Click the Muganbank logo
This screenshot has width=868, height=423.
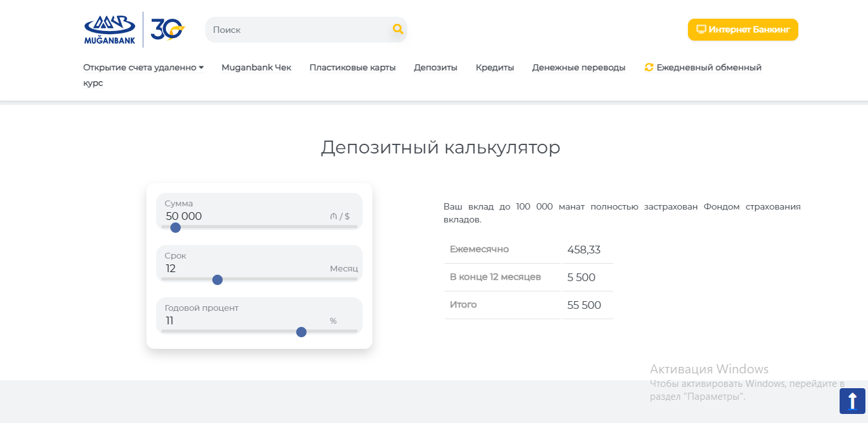pos(110,30)
